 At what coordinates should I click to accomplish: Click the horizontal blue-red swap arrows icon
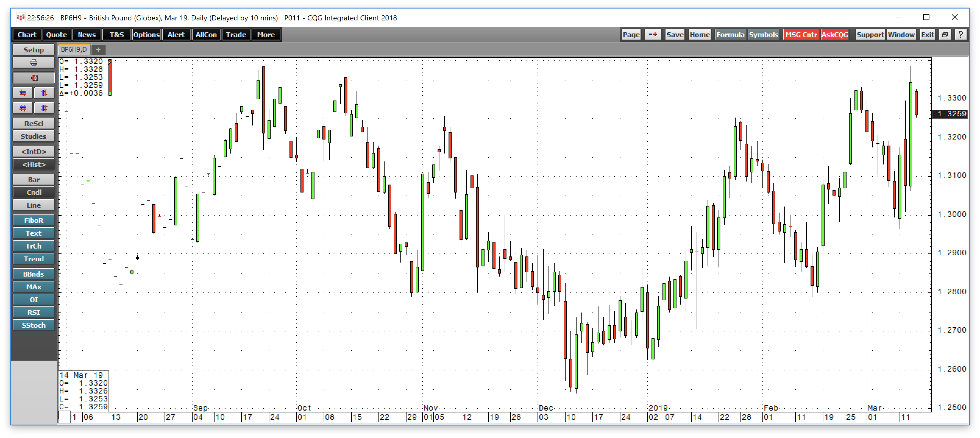point(23,93)
